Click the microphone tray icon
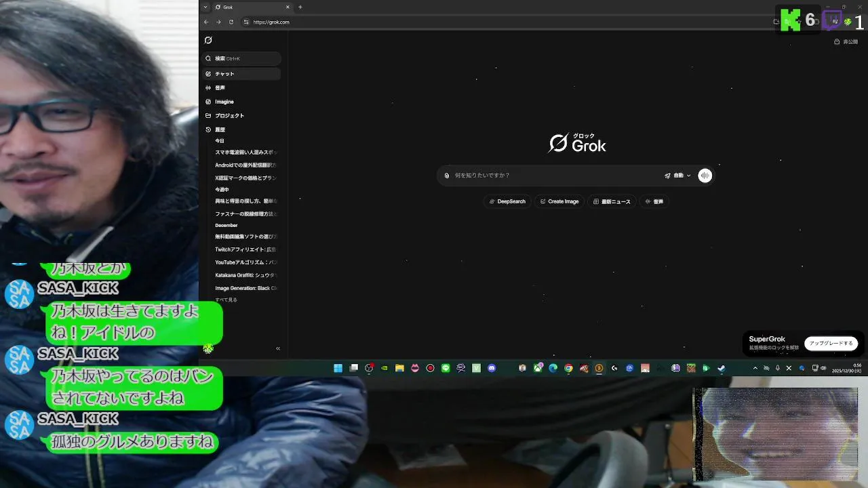This screenshot has width=868, height=488. click(x=778, y=368)
